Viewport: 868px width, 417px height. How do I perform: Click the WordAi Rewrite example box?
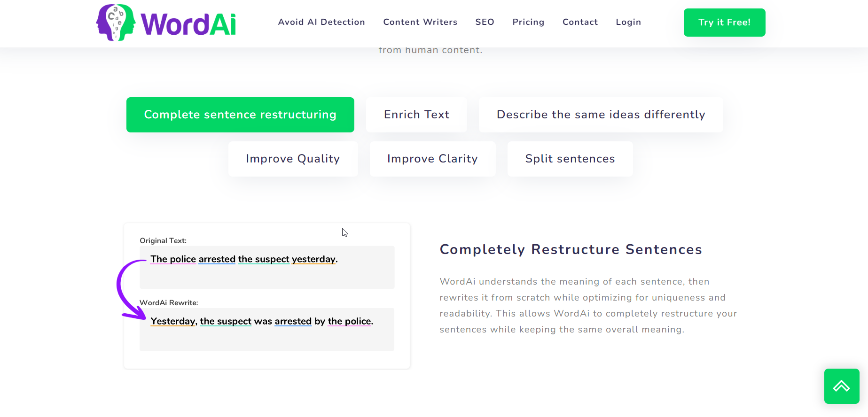pos(267,329)
